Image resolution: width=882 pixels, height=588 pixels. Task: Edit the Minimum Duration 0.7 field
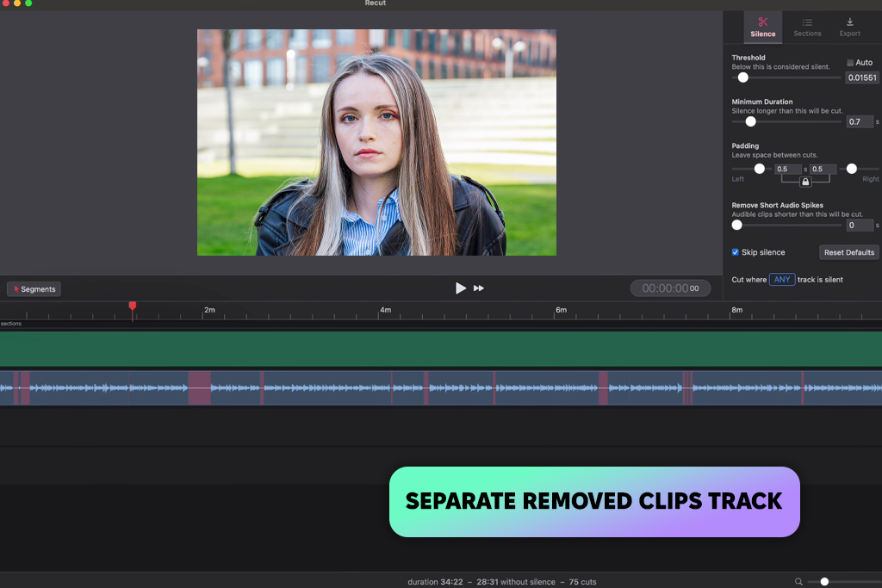click(860, 121)
